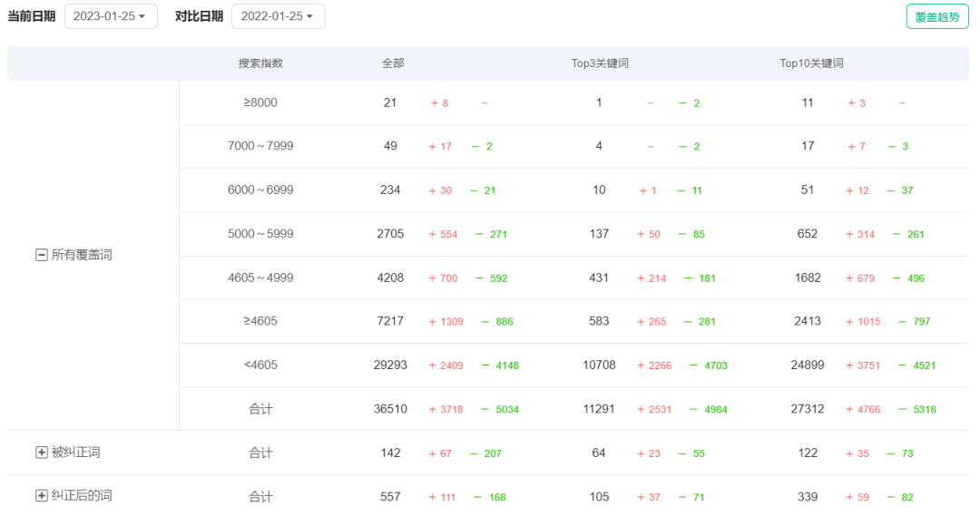Click the ≥8000 total count 21
The height and width of the screenshot is (516, 980).
(390, 103)
